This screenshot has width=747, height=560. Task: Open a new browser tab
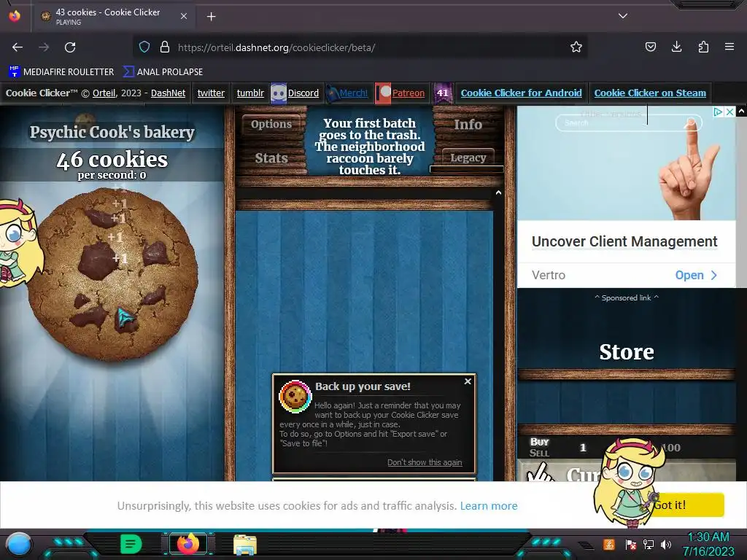coord(211,17)
